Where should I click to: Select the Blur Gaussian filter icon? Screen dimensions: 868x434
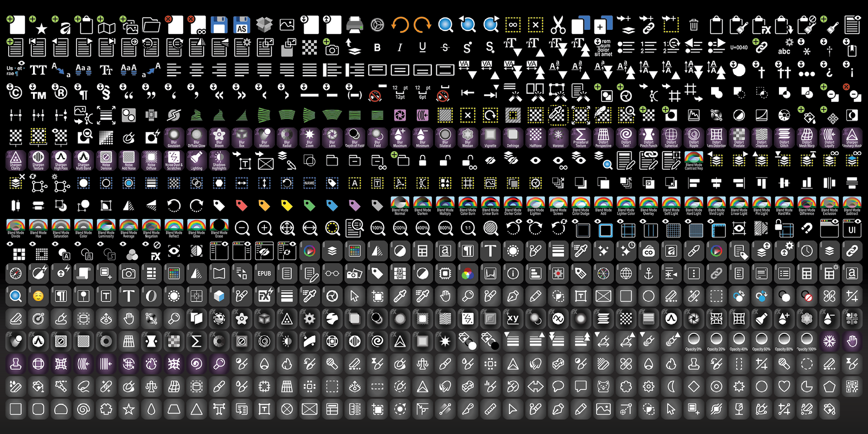coord(174,138)
